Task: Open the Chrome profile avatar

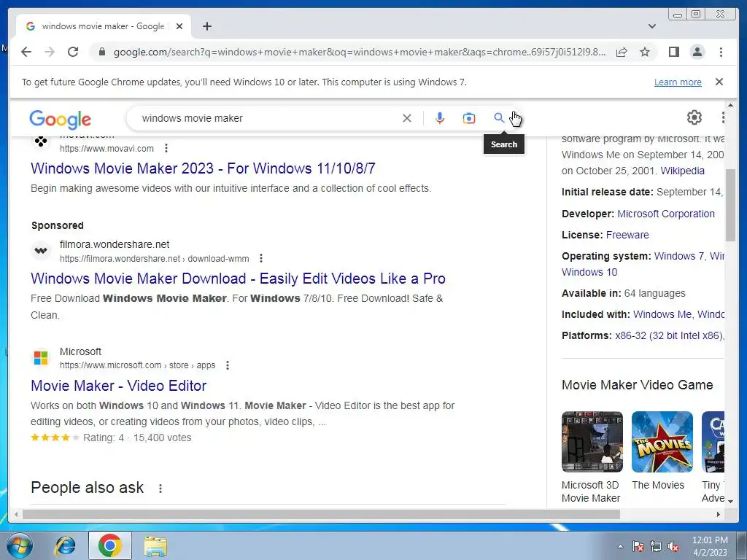Action: pos(697,52)
